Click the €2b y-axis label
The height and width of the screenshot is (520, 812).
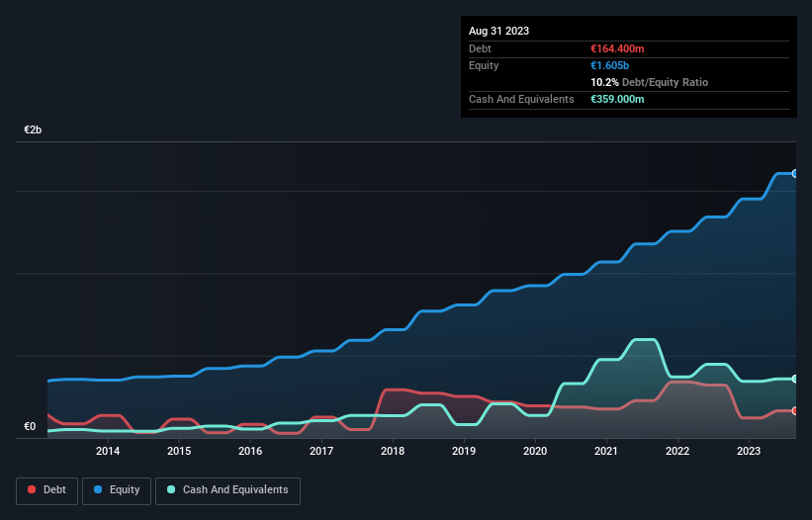(33, 130)
